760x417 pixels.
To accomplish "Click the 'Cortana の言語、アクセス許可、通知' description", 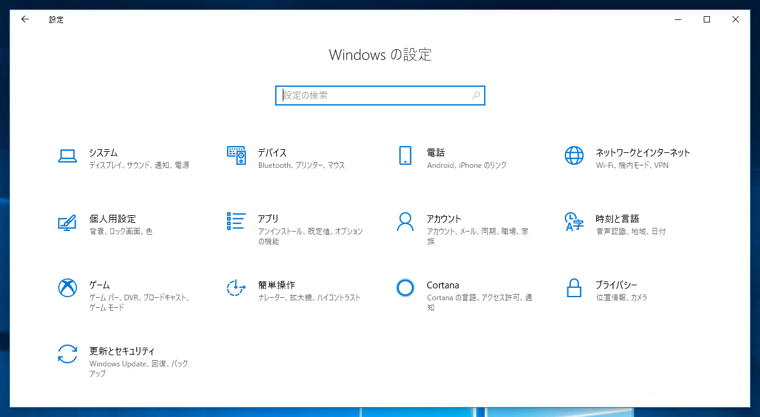I will (x=479, y=302).
